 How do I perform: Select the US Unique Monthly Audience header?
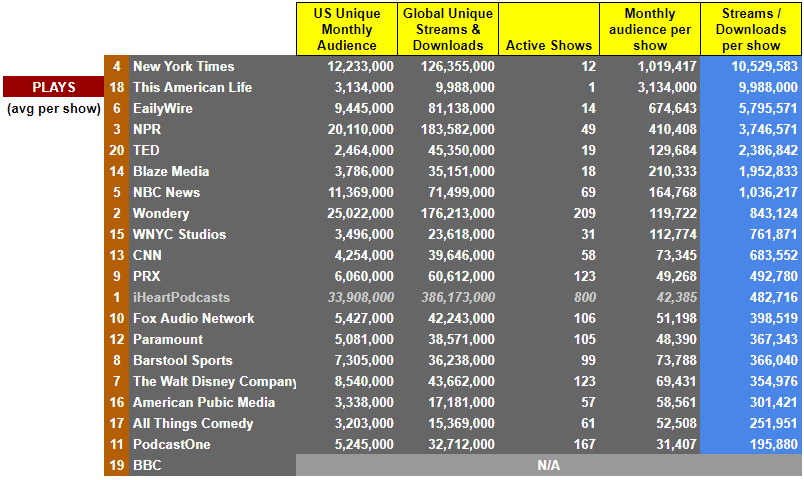[347, 29]
